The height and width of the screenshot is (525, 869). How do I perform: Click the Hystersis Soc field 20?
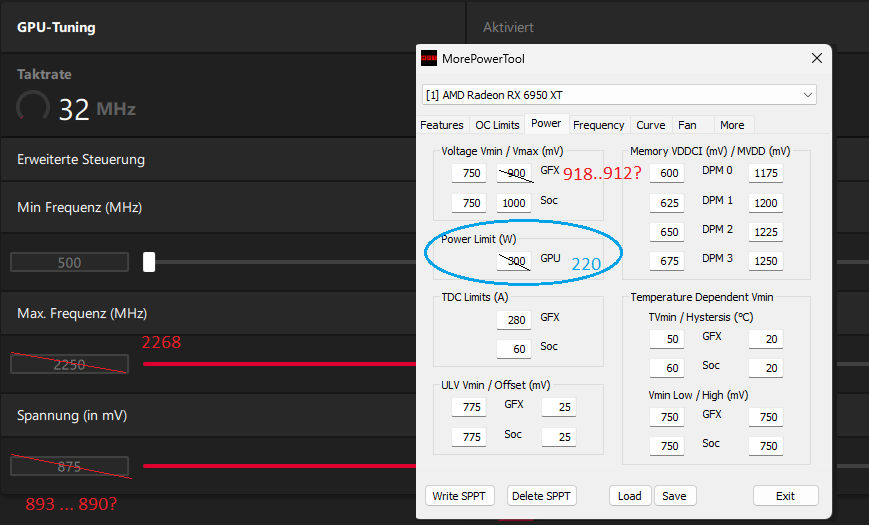click(766, 368)
